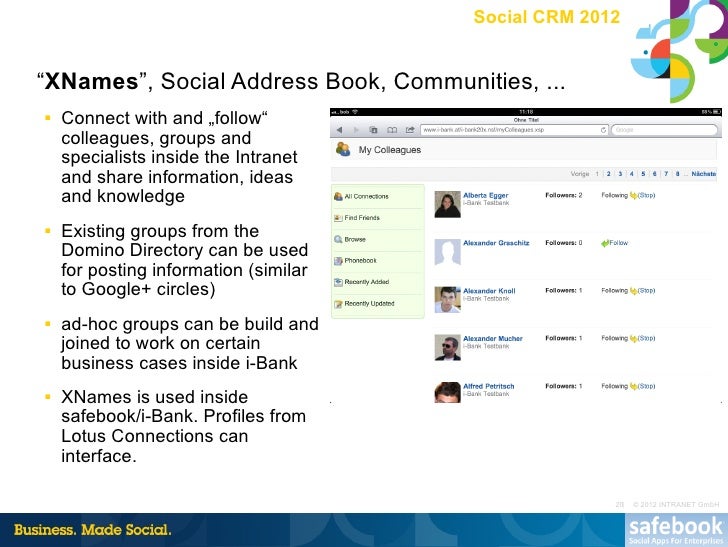
Task: Click the Phonebook icon
Action: coord(338,260)
